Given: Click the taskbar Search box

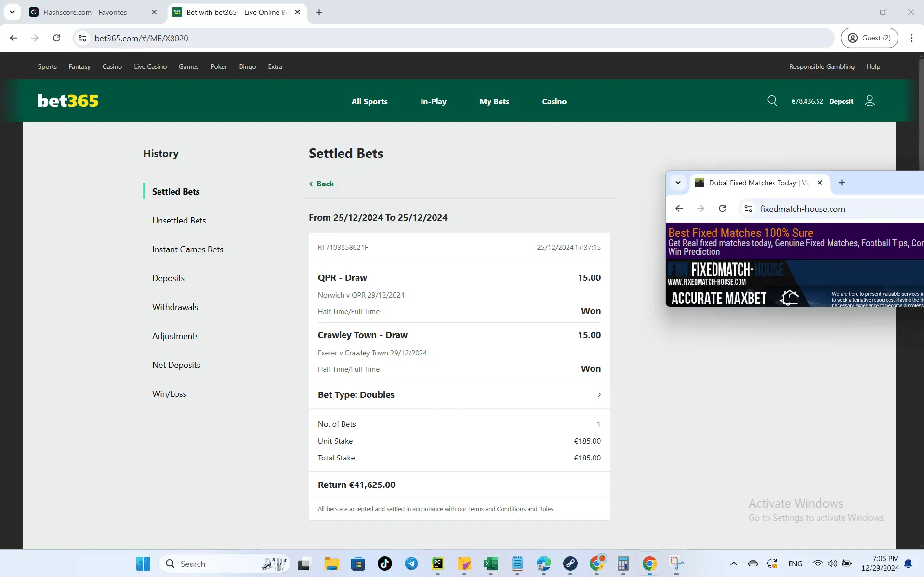Looking at the screenshot, I should pos(224,564).
